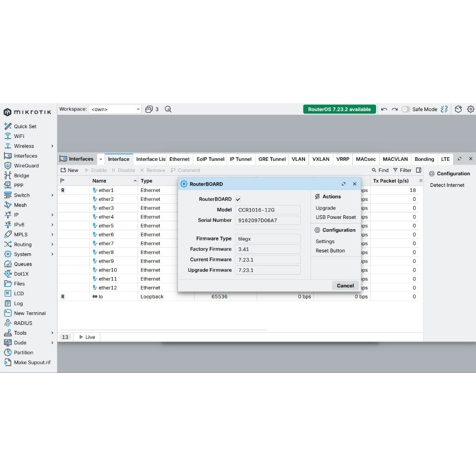Image resolution: width=476 pixels, height=476 pixels.
Task: Expand the System submenu
Action: (x=52, y=254)
